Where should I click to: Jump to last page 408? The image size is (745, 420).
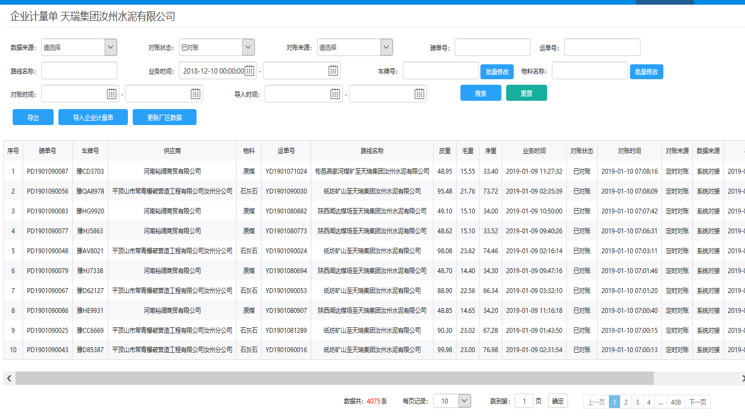pyautogui.click(x=676, y=402)
